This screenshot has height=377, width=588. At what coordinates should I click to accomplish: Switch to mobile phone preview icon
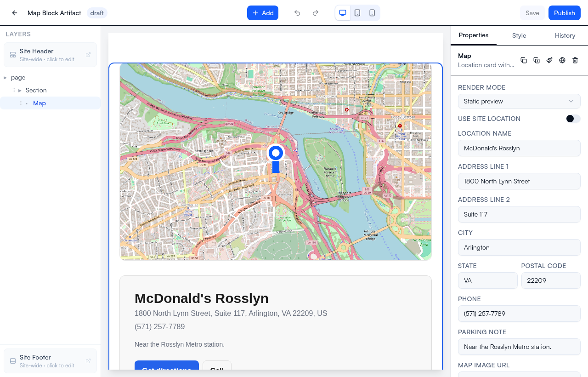click(372, 13)
